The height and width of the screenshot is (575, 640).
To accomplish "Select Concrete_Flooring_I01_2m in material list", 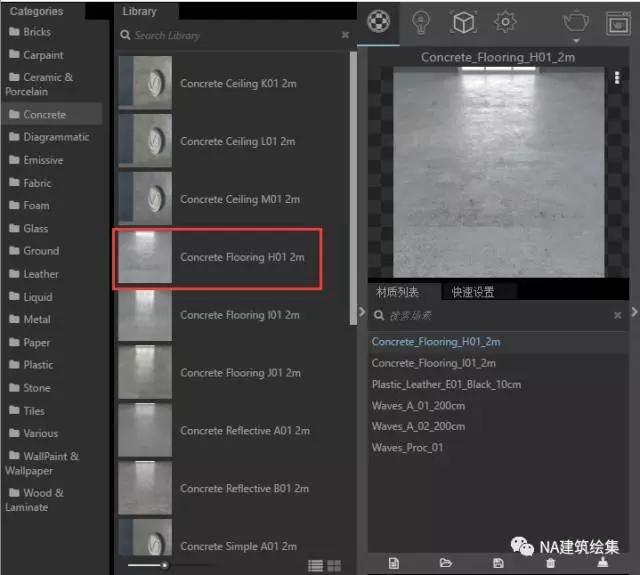I will pos(433,363).
